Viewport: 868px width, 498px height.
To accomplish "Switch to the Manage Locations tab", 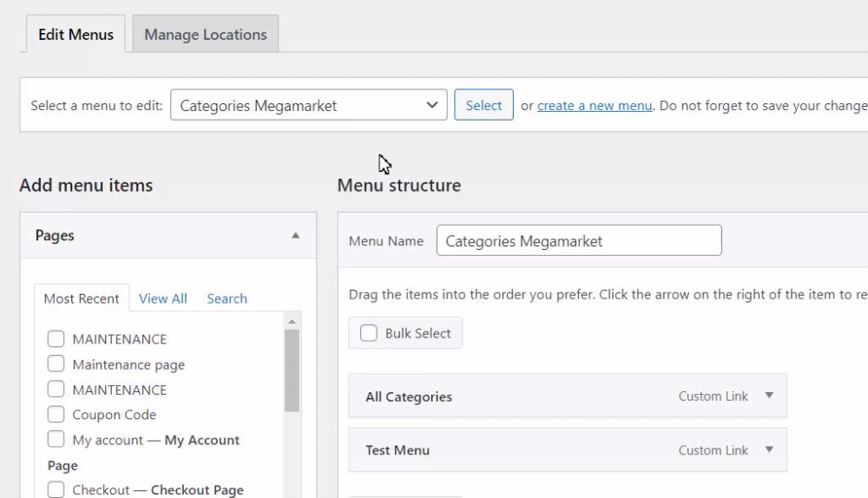I will [206, 35].
